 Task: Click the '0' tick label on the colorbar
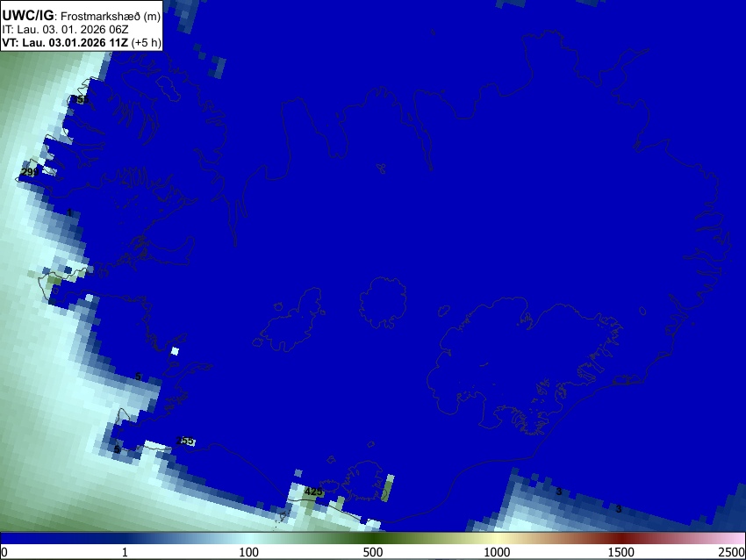4,552
